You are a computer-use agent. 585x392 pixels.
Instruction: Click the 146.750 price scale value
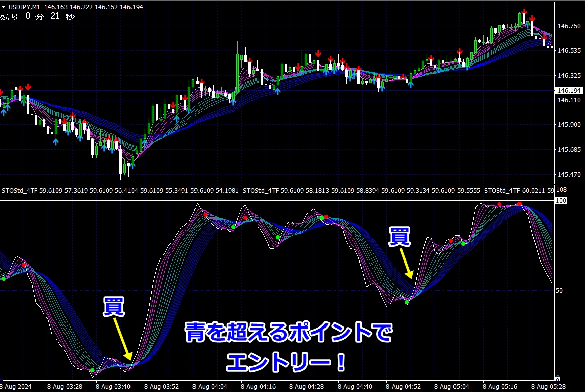pyautogui.click(x=568, y=26)
